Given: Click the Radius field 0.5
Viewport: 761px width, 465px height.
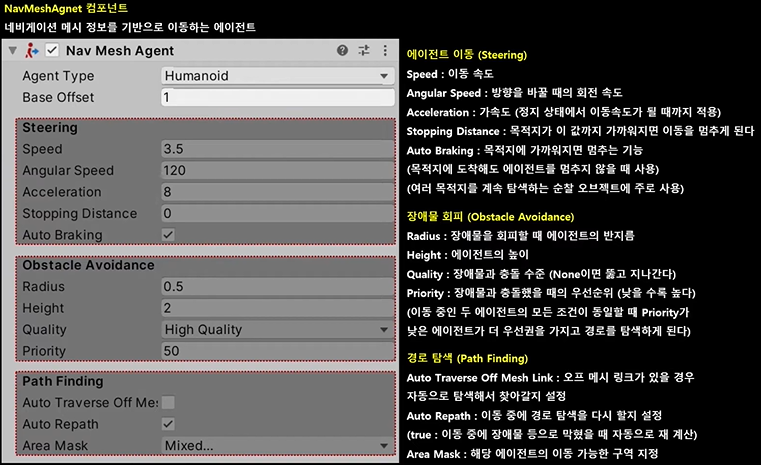Looking at the screenshot, I should pos(277,286).
